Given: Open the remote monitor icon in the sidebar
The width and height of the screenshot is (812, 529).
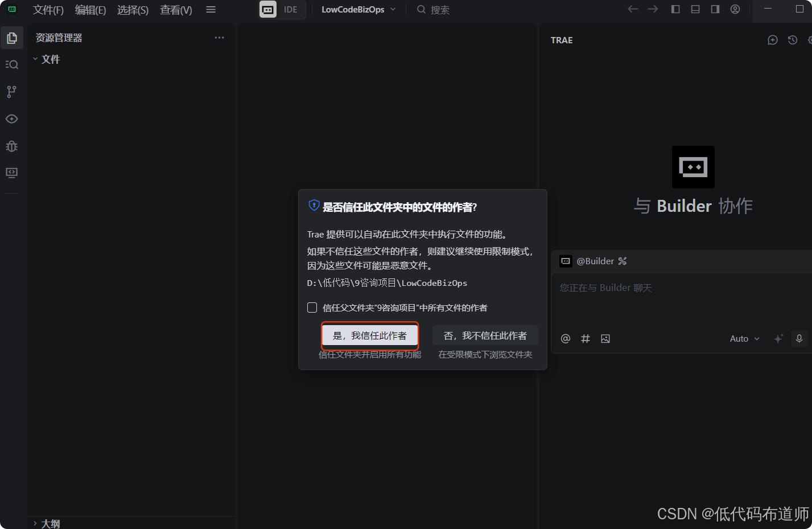Looking at the screenshot, I should pos(11,173).
